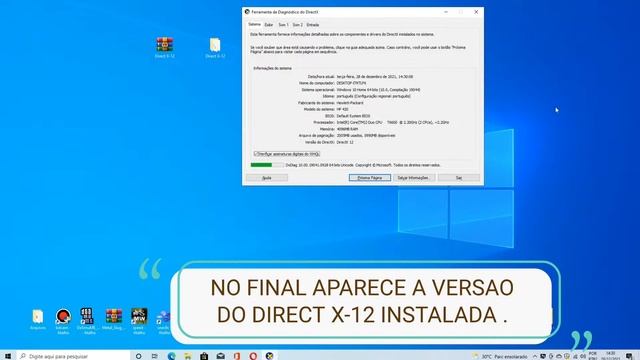Image resolution: width=640 pixels, height=360 pixels.
Task: Open File Explorer from taskbar
Action: pyautogui.click(x=188, y=356)
